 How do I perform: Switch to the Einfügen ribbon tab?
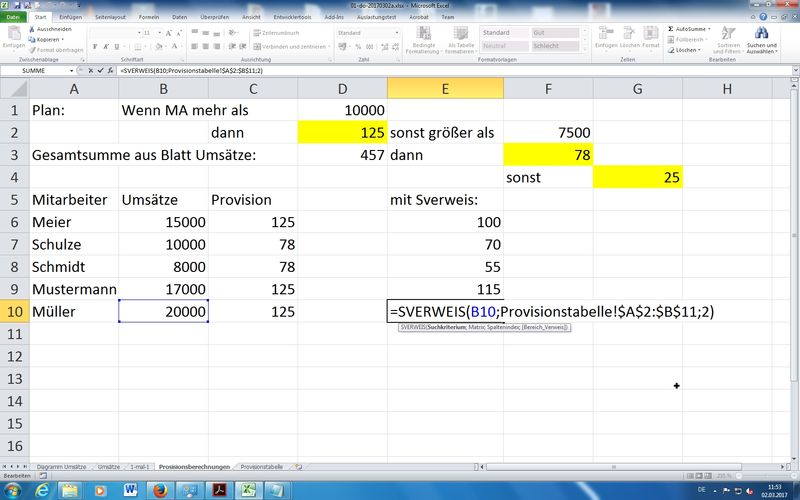70,17
